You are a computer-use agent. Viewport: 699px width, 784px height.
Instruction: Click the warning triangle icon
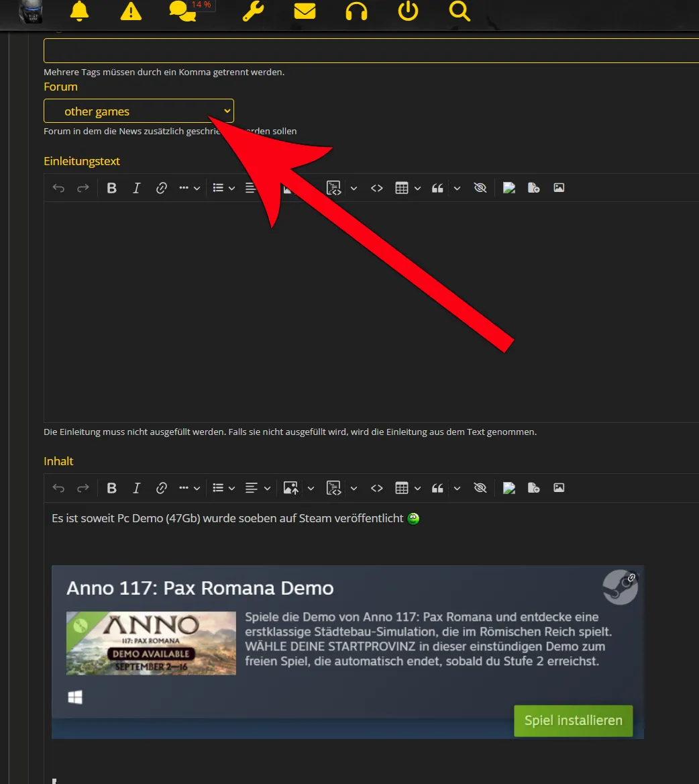click(131, 11)
